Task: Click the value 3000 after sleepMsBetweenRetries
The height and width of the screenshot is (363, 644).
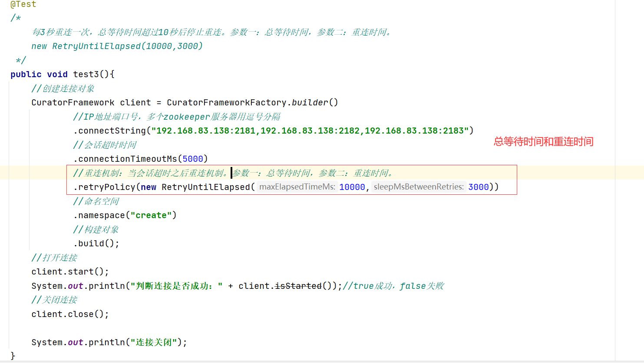Action: (479, 187)
